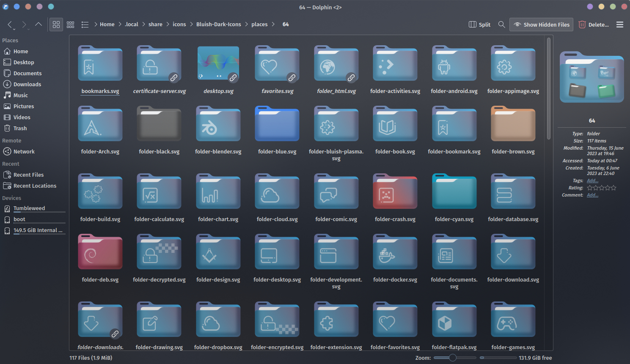Click the Dolphin icon in the top taskbar
The height and width of the screenshot is (364, 630).
6,6
